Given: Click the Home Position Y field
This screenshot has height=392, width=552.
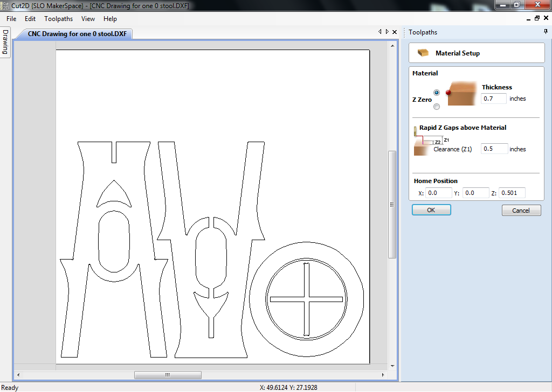Looking at the screenshot, I should pos(475,193).
